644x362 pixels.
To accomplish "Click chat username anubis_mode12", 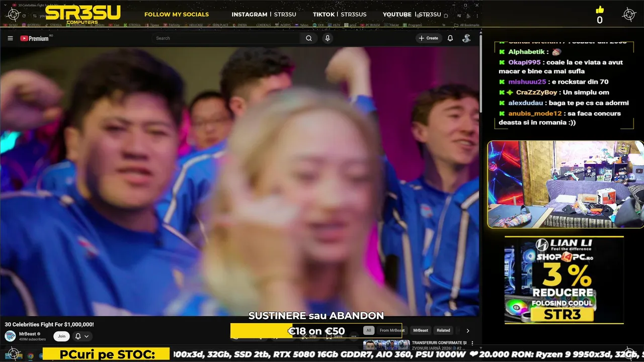I will tap(534, 114).
